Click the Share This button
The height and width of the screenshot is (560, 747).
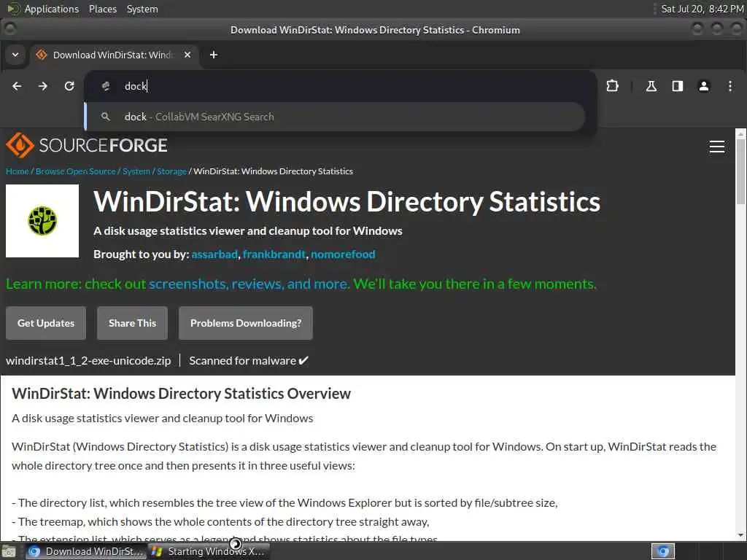point(133,323)
